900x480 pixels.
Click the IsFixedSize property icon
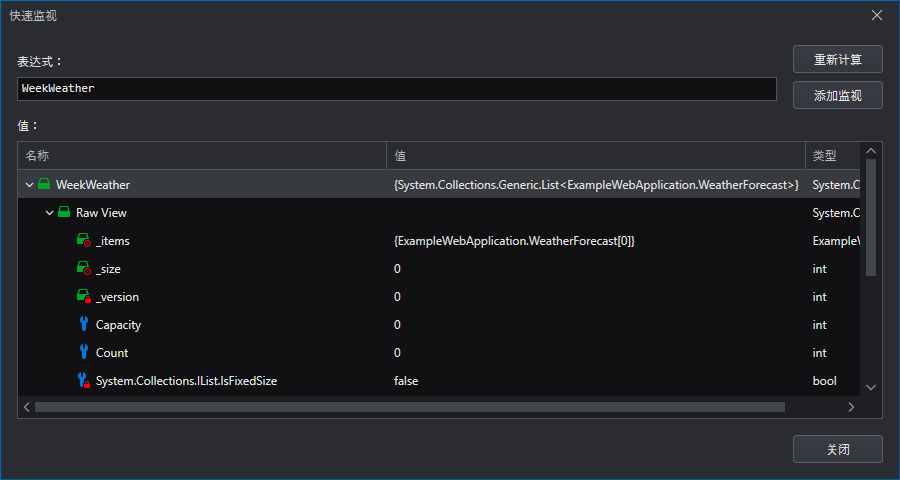point(84,380)
